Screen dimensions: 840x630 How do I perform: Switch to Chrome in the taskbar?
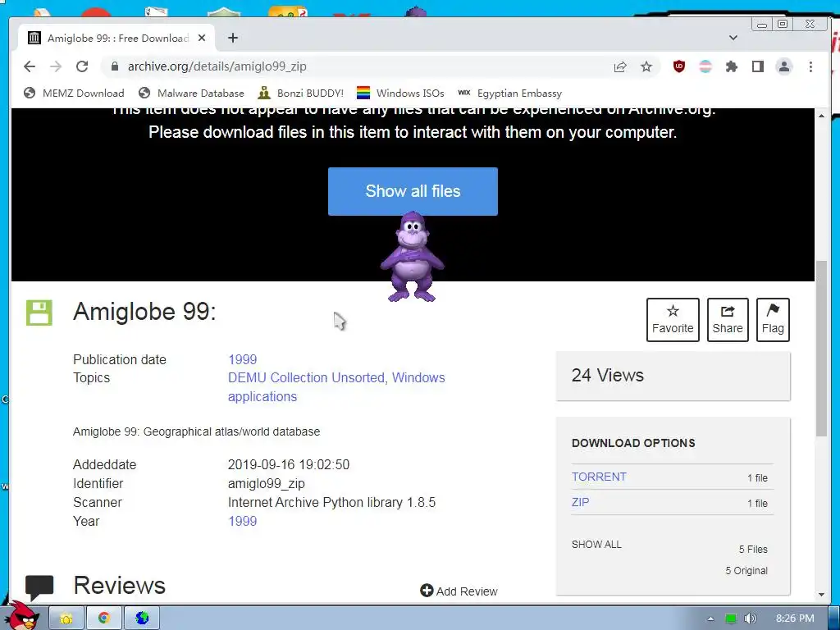coord(103,619)
